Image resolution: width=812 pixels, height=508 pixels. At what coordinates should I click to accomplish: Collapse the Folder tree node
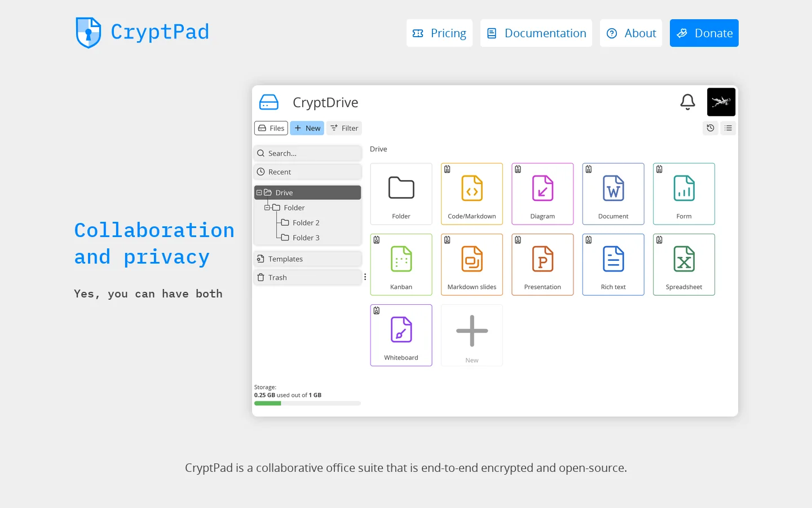267,208
